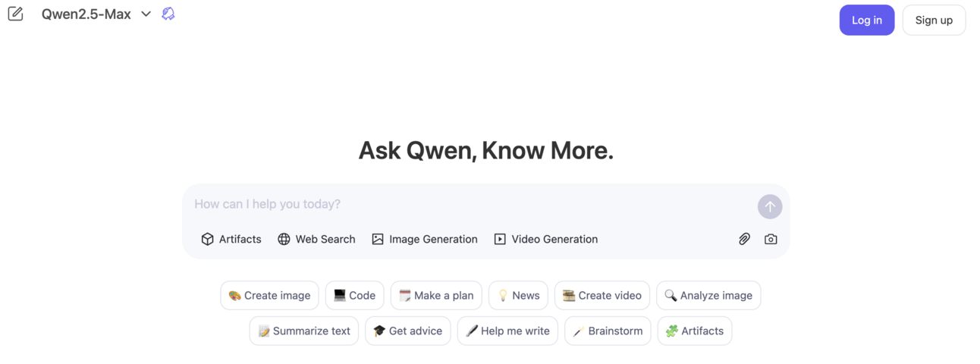This screenshot has height=364, width=980.
Task: Toggle Video Generation mode
Action: pos(546,239)
